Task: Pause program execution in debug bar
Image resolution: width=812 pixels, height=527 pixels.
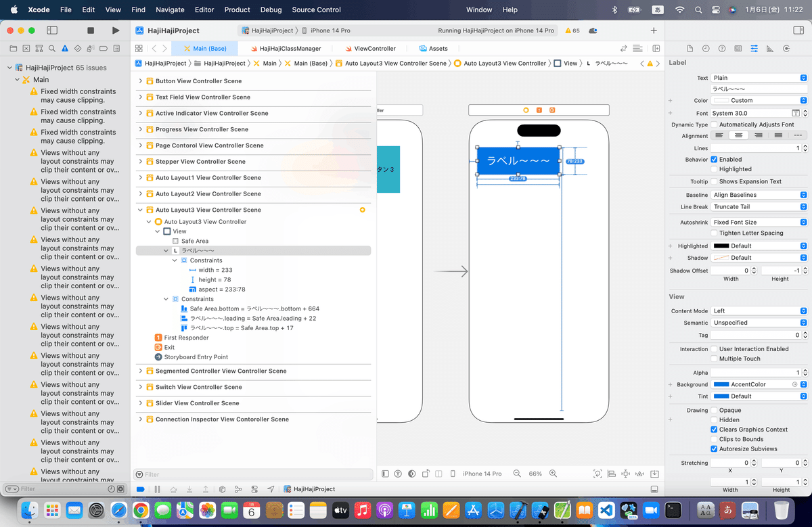Action: point(157,489)
